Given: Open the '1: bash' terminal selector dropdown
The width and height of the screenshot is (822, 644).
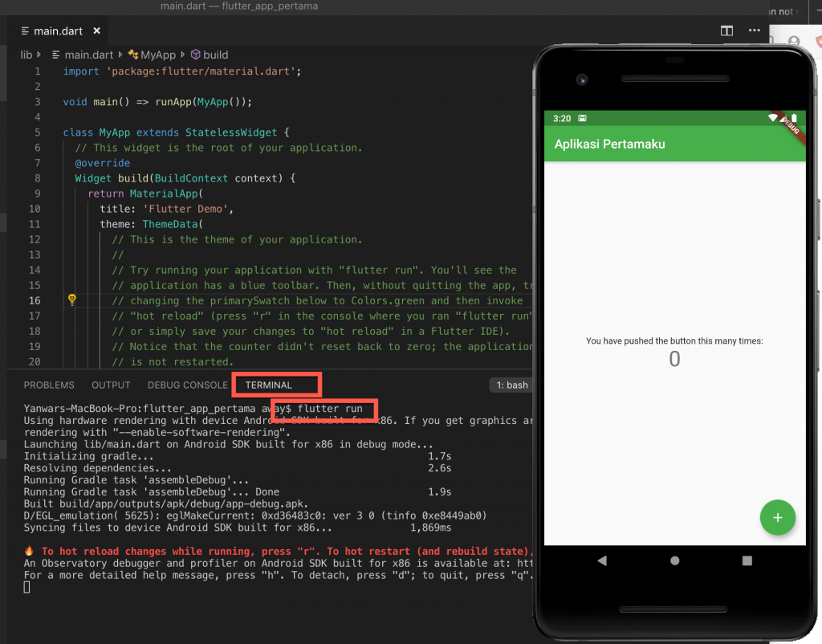Looking at the screenshot, I should 510,385.
